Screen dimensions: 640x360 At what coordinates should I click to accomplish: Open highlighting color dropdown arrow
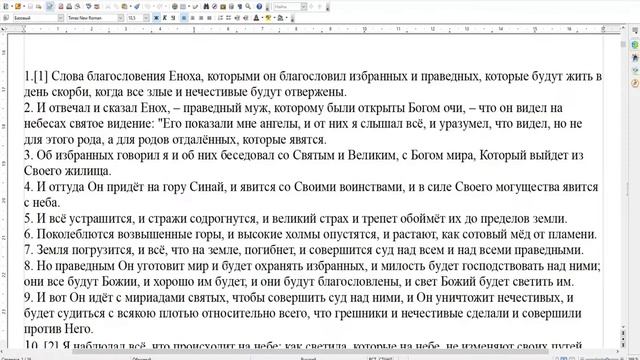coord(274,18)
